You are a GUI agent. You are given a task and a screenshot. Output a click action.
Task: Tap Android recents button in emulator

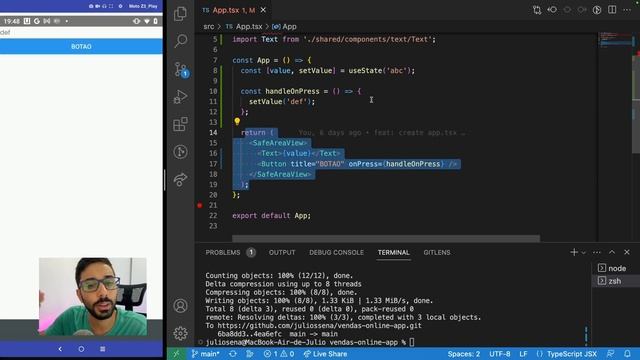pos(102,349)
